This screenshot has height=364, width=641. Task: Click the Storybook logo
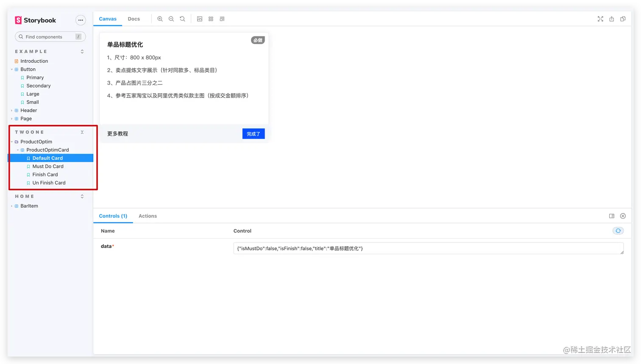coord(36,20)
